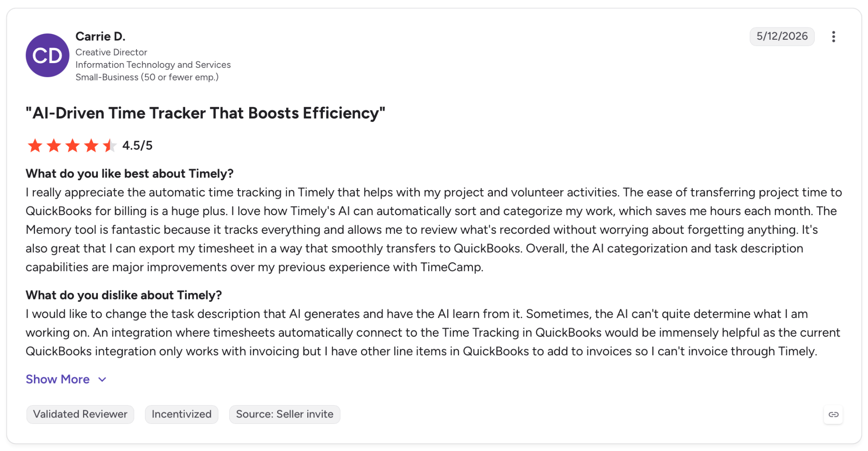Image resolution: width=868 pixels, height=451 pixels.
Task: Click the 5/12/2026 date badge
Action: click(782, 36)
